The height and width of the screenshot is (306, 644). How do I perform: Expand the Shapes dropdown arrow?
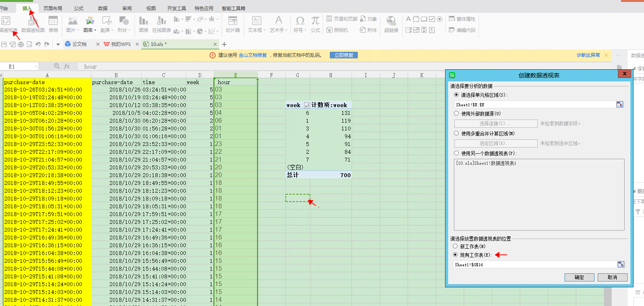tap(129, 30)
